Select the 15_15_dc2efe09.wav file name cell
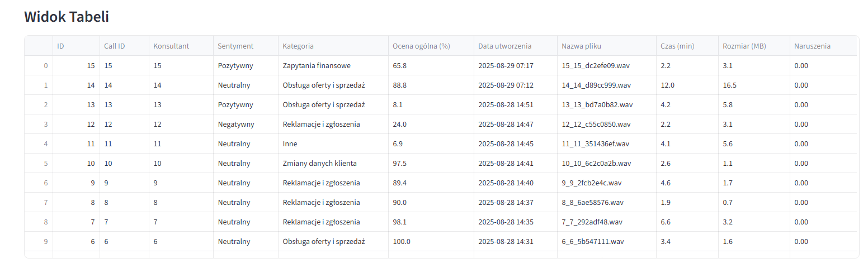868x268 pixels. 596,66
